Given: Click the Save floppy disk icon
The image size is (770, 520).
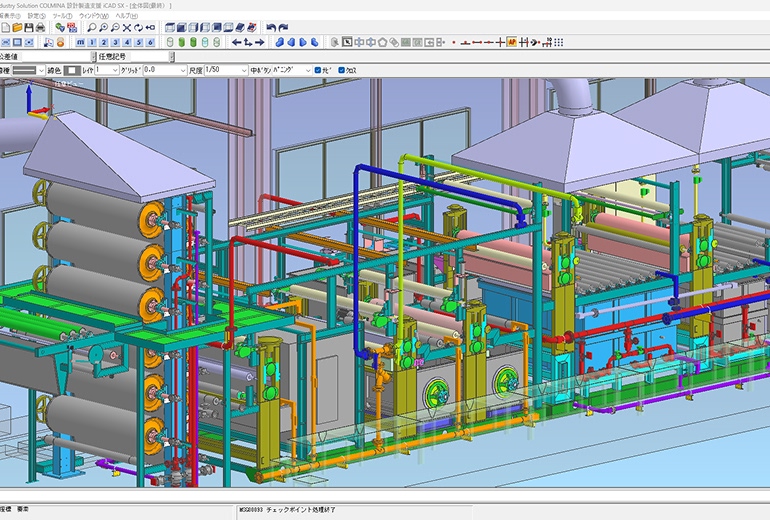Looking at the screenshot, I should [29, 28].
